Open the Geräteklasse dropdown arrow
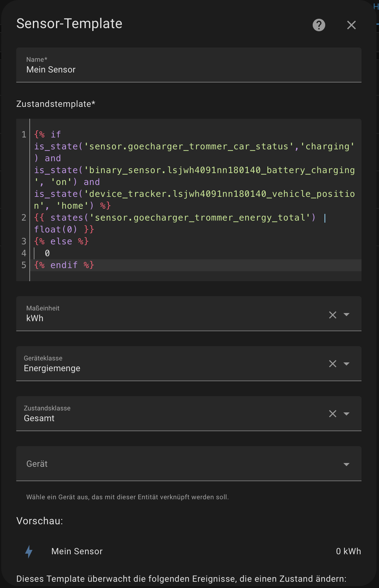The width and height of the screenshot is (379, 588). 346,364
